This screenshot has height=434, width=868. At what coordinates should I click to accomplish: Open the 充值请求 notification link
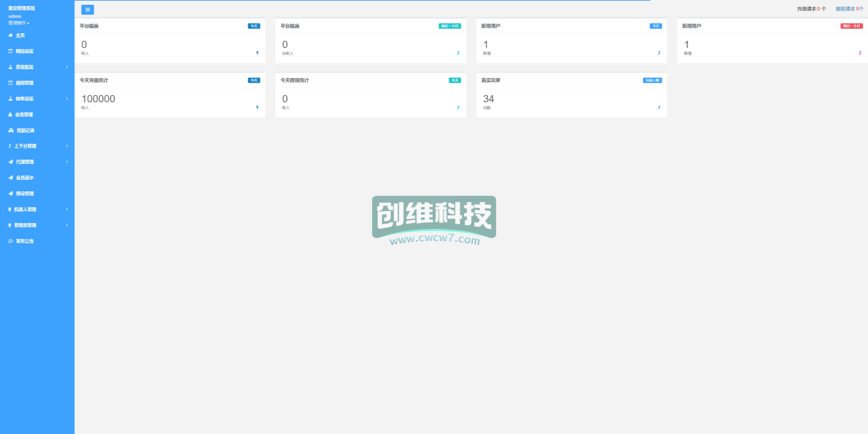tap(811, 9)
